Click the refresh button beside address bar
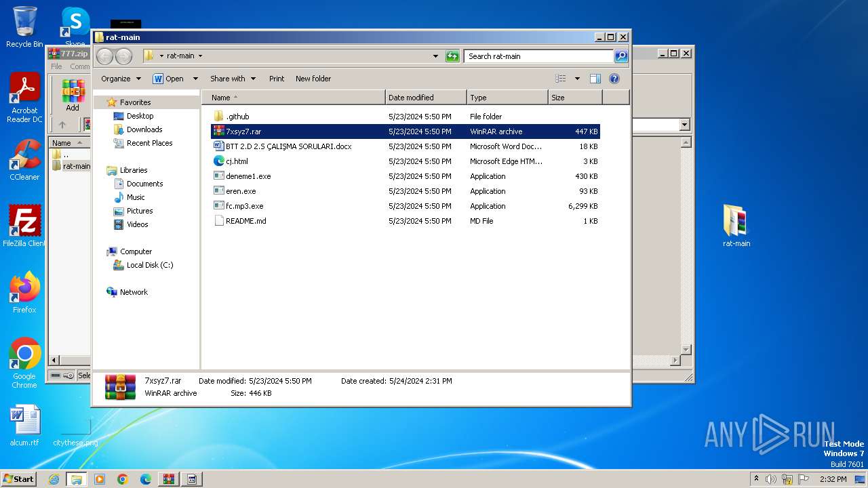The height and width of the screenshot is (488, 868). point(452,56)
